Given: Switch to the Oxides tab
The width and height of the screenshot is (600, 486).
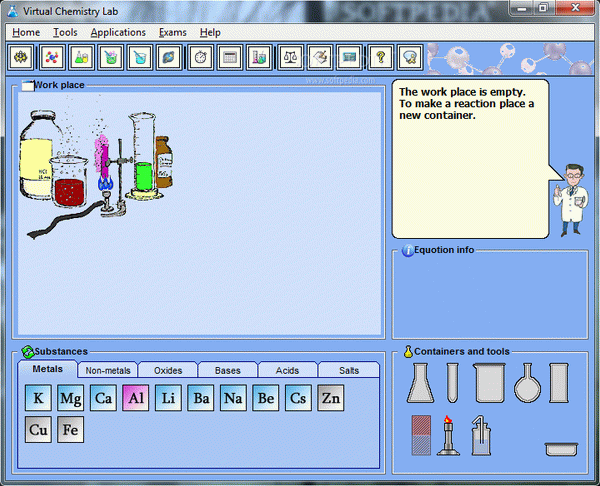Looking at the screenshot, I should [168, 370].
